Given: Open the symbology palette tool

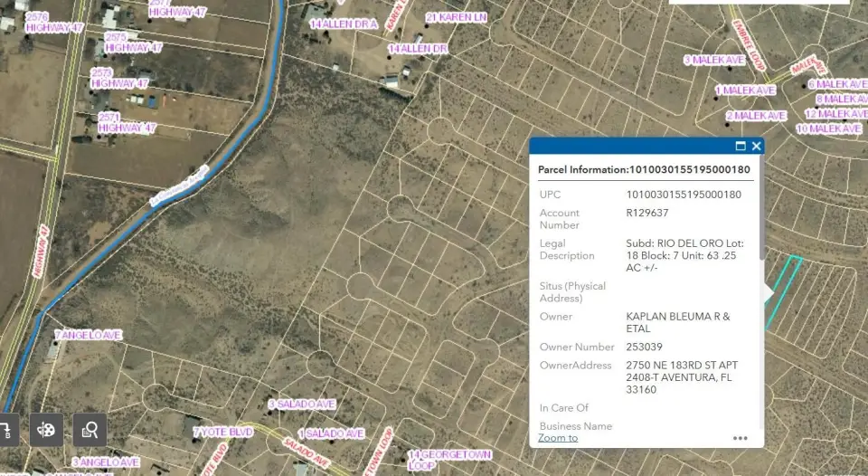Looking at the screenshot, I should point(47,430).
